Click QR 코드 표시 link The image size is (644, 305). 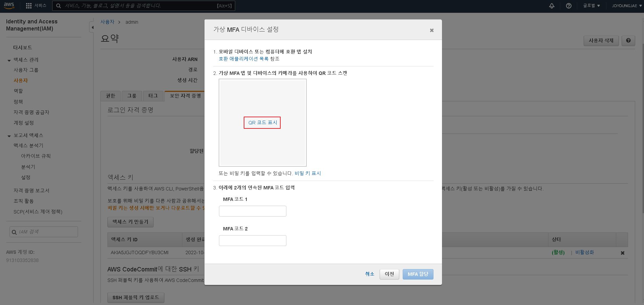click(x=263, y=123)
